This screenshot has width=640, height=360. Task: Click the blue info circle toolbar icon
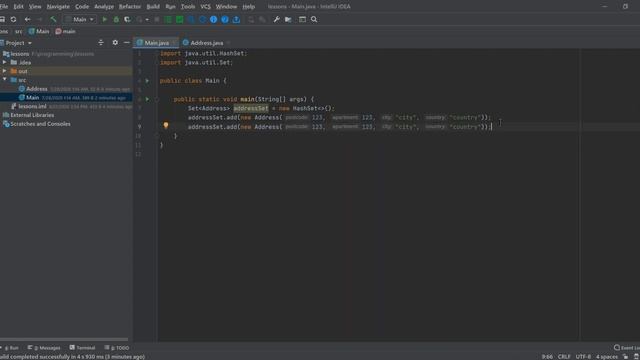pos(213,19)
